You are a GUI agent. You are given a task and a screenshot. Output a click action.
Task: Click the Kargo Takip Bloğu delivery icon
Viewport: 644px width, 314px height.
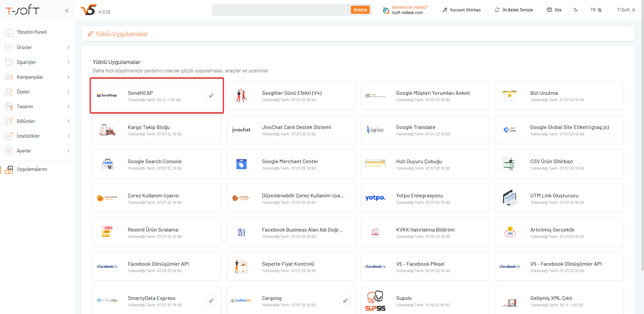(x=107, y=130)
